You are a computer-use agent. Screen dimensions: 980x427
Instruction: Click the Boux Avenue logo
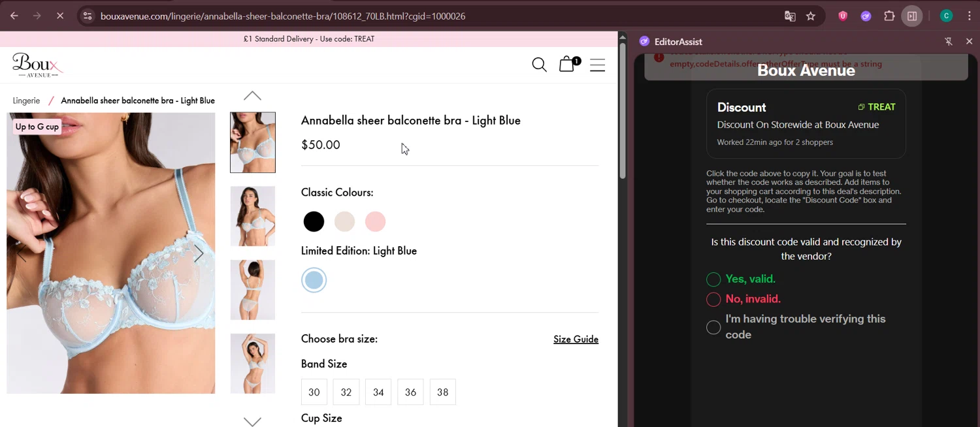(37, 65)
